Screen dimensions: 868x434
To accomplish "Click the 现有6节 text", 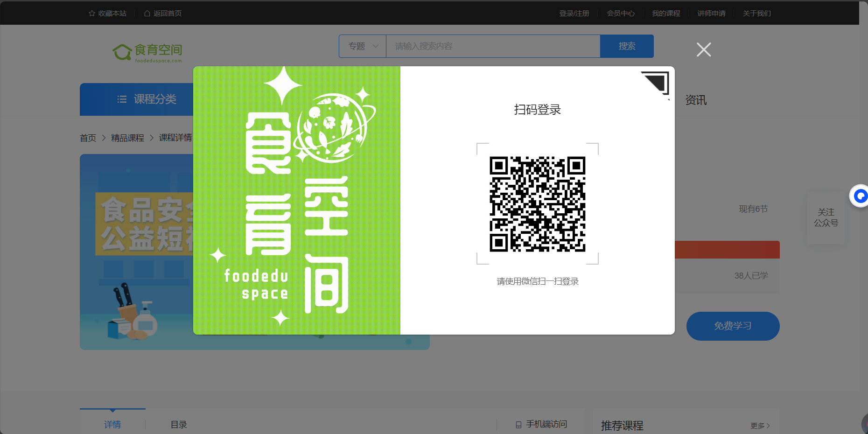I will pos(753,209).
